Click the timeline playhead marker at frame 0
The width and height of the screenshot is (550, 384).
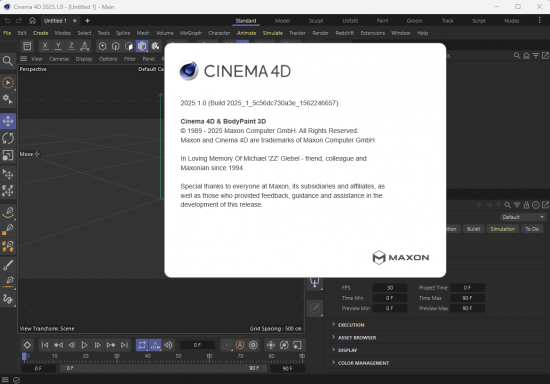[24, 356]
